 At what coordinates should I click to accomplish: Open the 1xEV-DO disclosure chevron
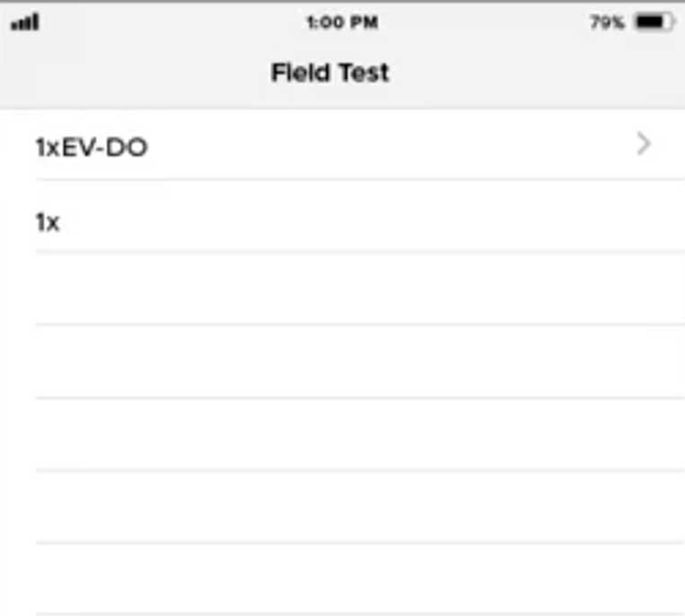pyautogui.click(x=644, y=144)
